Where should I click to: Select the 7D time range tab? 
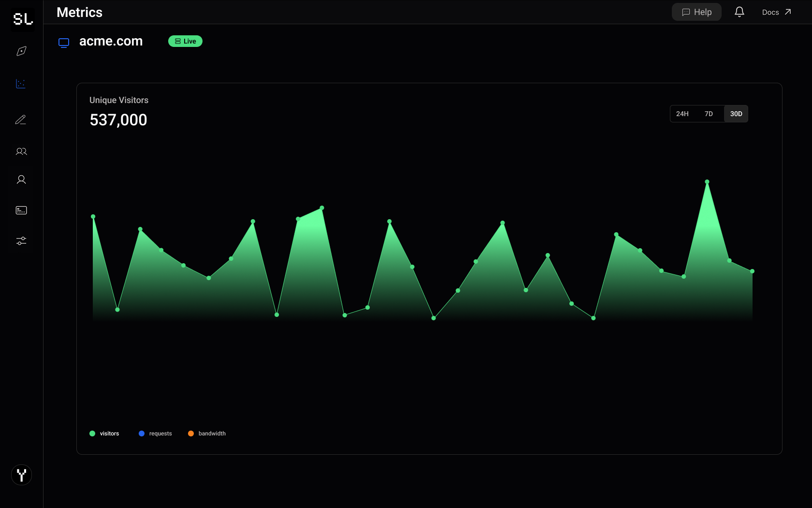(x=709, y=114)
